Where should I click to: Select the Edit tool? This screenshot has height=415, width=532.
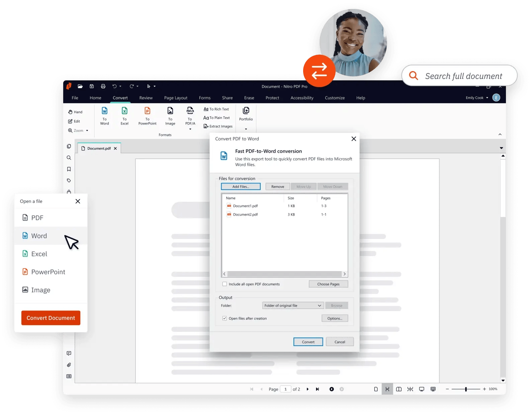(74, 121)
